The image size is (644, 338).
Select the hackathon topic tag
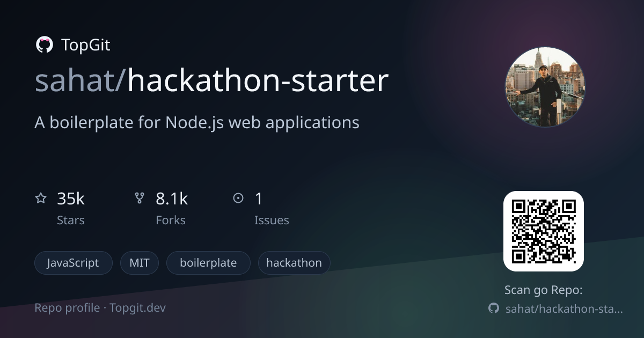pos(294,263)
